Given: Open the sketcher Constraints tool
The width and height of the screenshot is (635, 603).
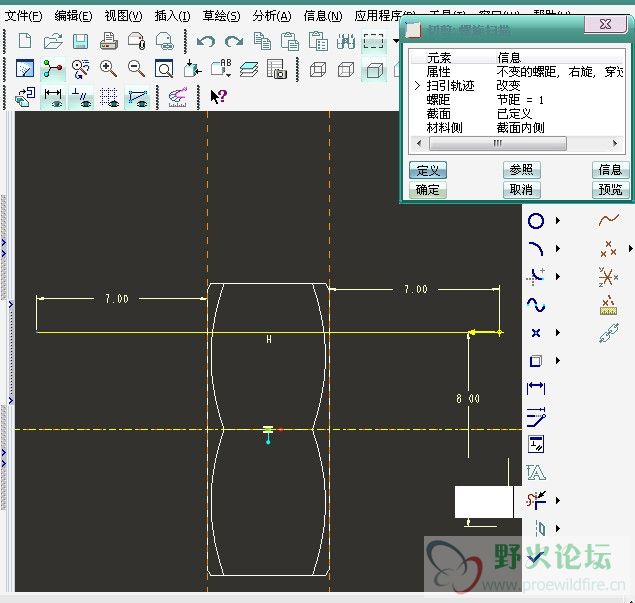Looking at the screenshot, I should click(536, 444).
